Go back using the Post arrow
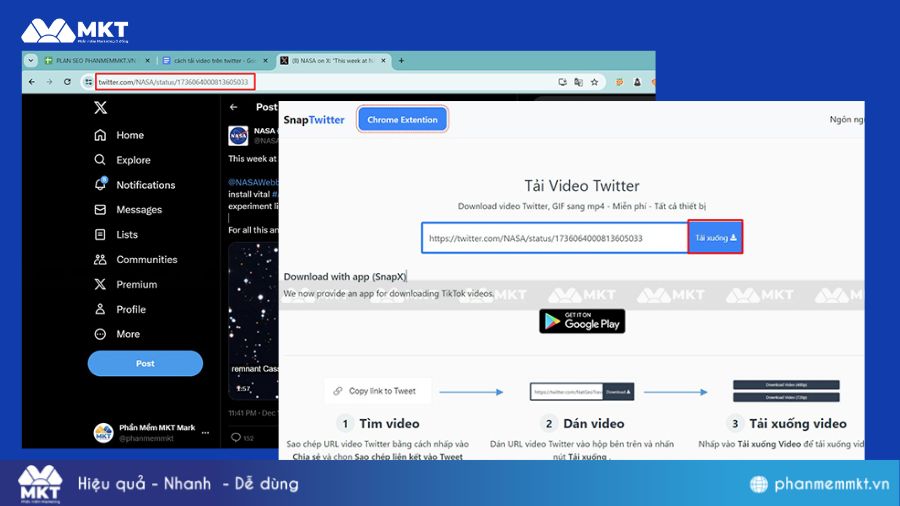 pyautogui.click(x=234, y=107)
